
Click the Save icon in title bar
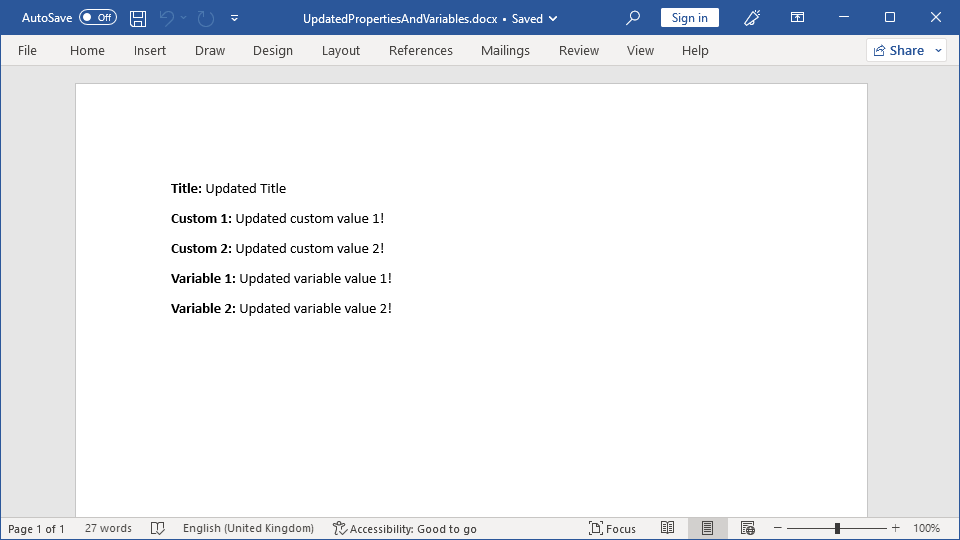[x=138, y=18]
